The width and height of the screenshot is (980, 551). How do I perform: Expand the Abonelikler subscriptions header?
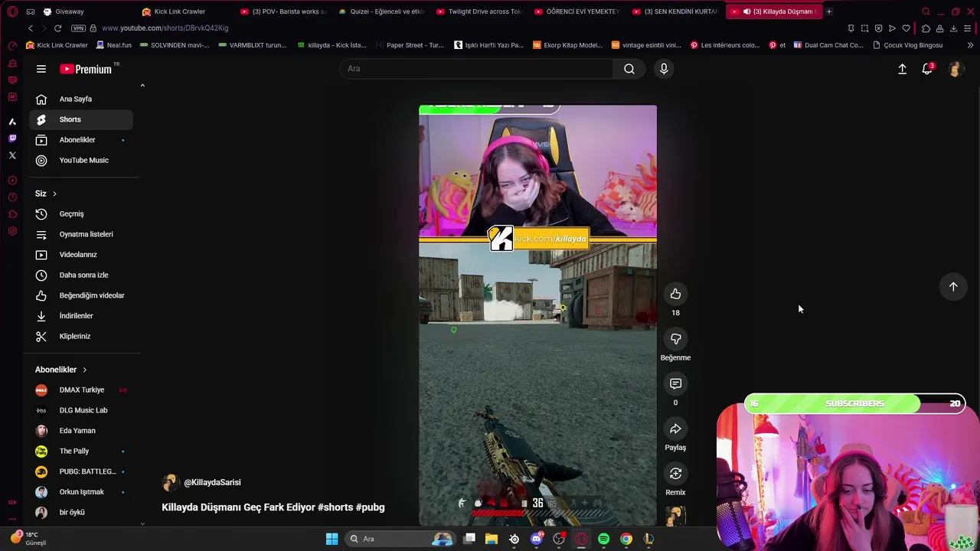[61, 370]
